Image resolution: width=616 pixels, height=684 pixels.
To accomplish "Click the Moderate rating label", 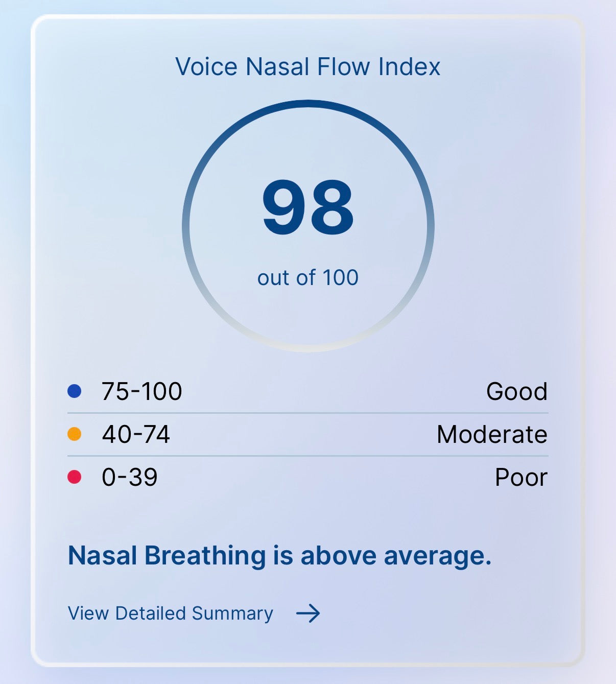I will click(x=492, y=435).
